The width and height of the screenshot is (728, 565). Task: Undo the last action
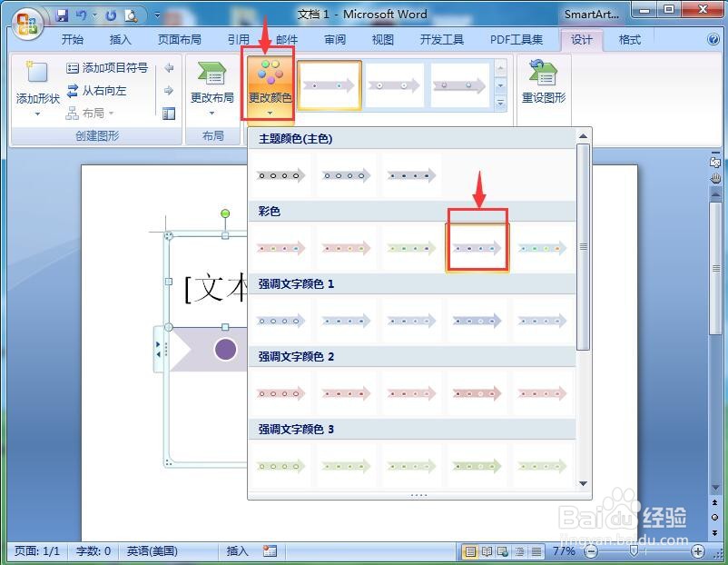(81, 15)
